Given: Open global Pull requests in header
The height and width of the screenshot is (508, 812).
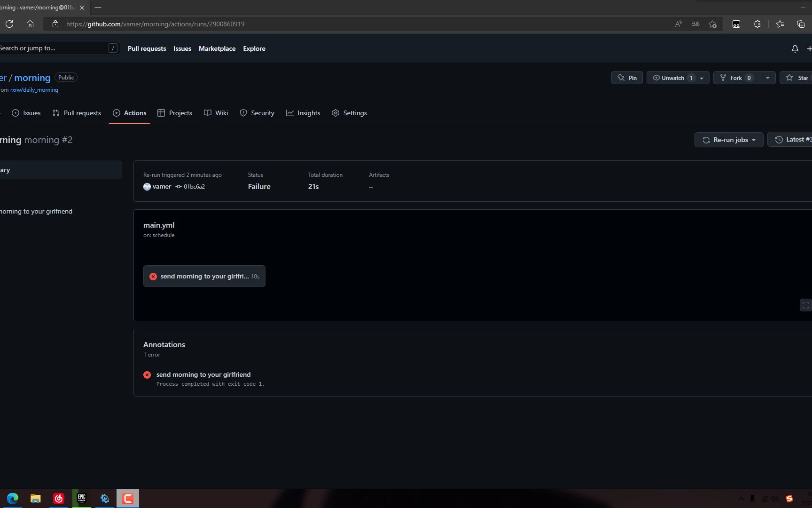Looking at the screenshot, I should point(147,48).
